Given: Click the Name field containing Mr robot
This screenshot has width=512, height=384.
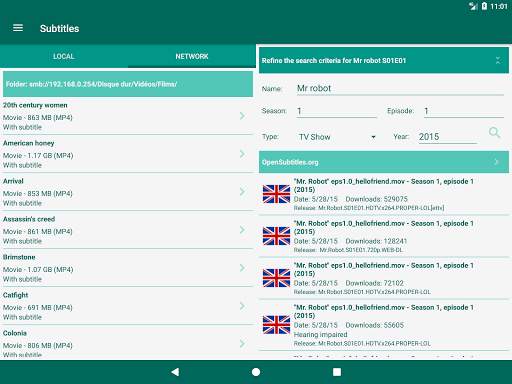Looking at the screenshot, I should point(400,88).
